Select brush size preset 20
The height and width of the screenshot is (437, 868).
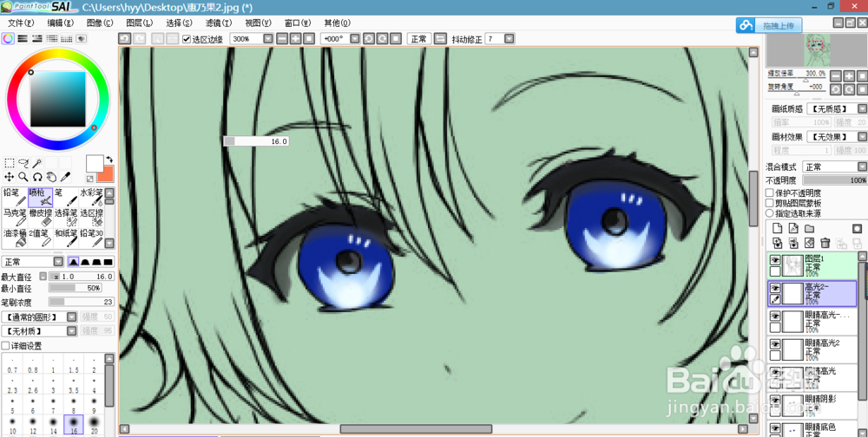pos(94,425)
